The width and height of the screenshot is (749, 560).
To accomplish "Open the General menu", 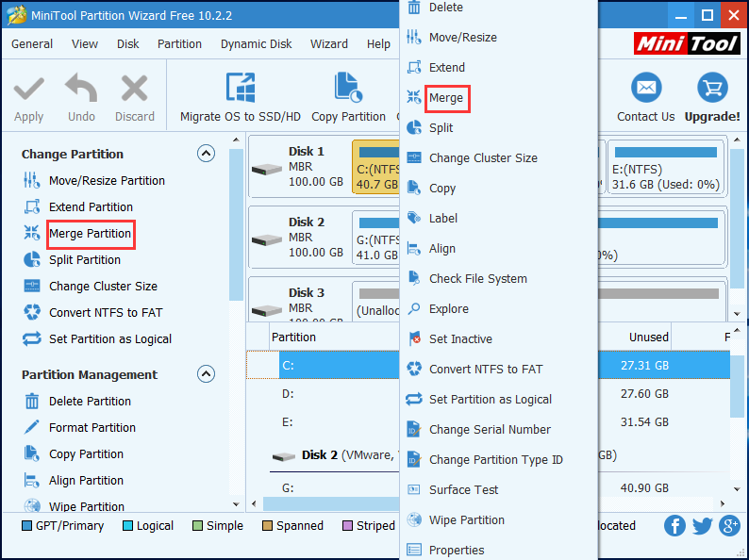I will (32, 44).
